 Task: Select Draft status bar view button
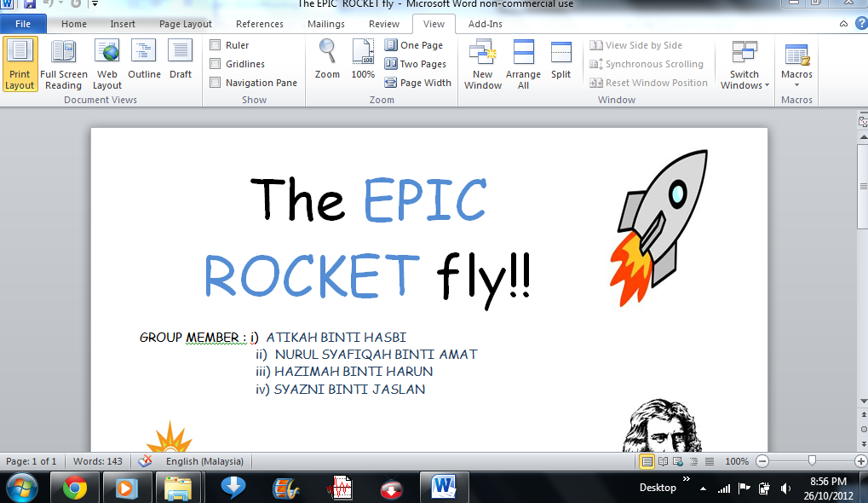coord(709,461)
